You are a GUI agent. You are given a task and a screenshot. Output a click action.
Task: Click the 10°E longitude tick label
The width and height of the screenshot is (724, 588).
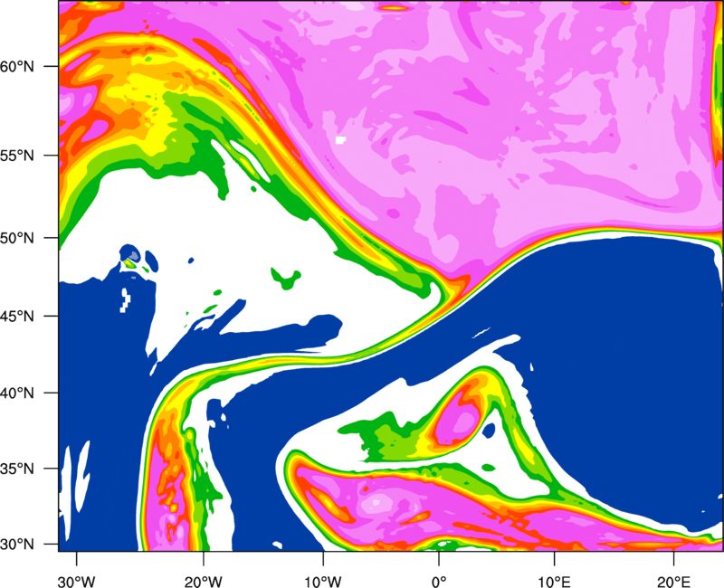[x=554, y=582]
